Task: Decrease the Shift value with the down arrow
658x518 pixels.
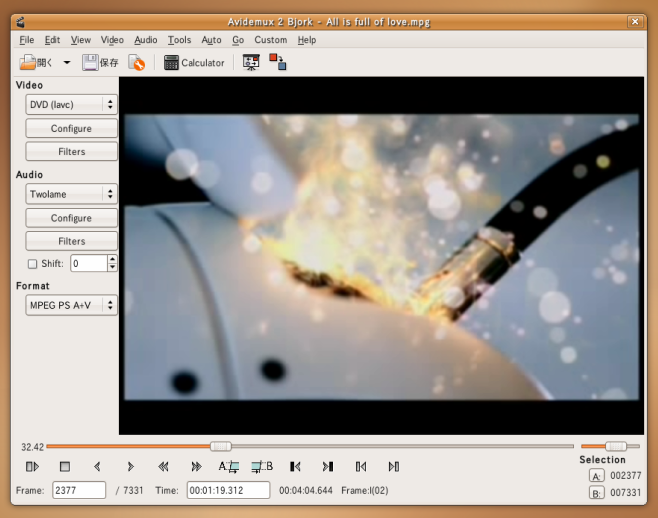Action: 112,268
